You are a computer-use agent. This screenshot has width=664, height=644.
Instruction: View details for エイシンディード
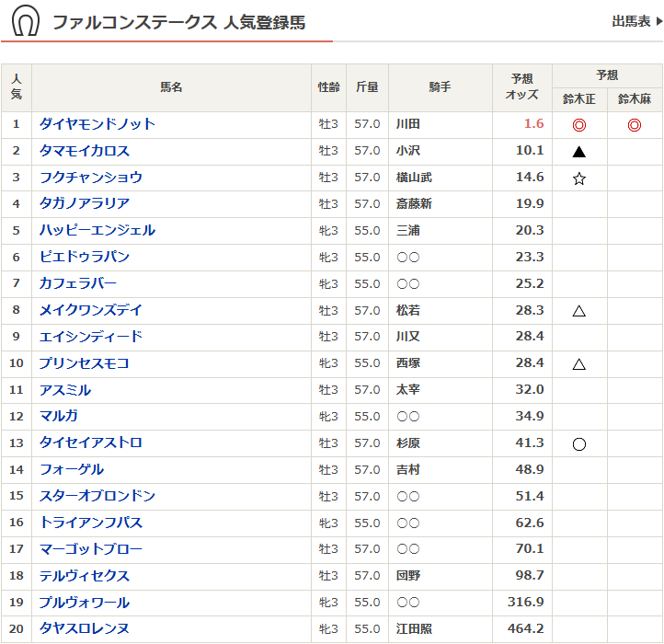point(91,337)
